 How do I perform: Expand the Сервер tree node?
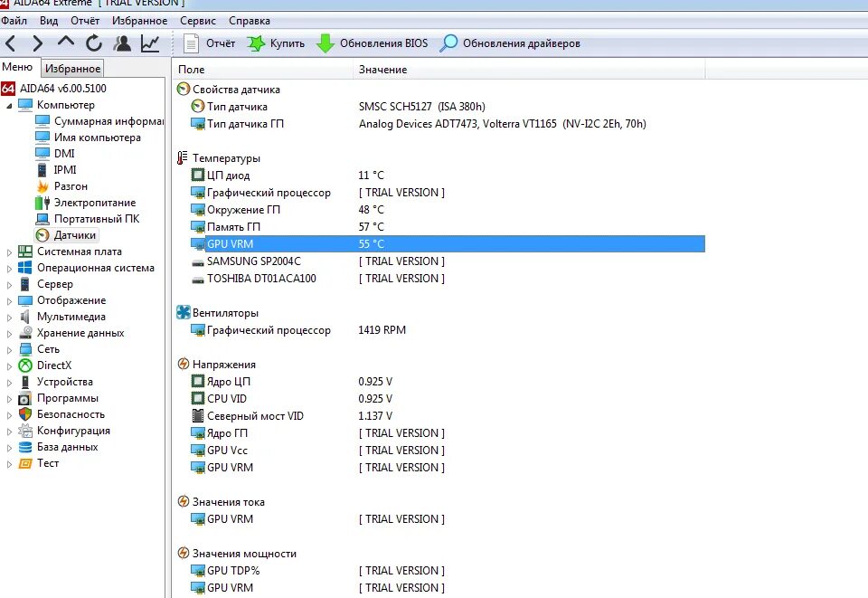click(x=9, y=285)
